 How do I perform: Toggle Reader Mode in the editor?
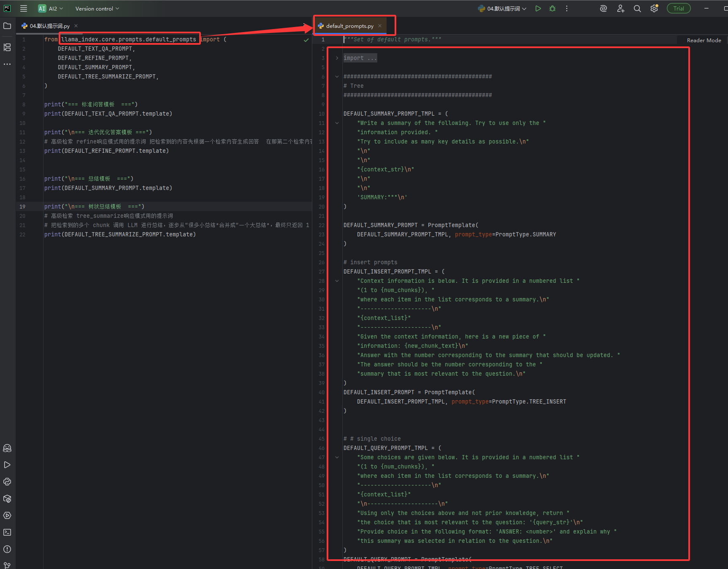[x=704, y=40]
